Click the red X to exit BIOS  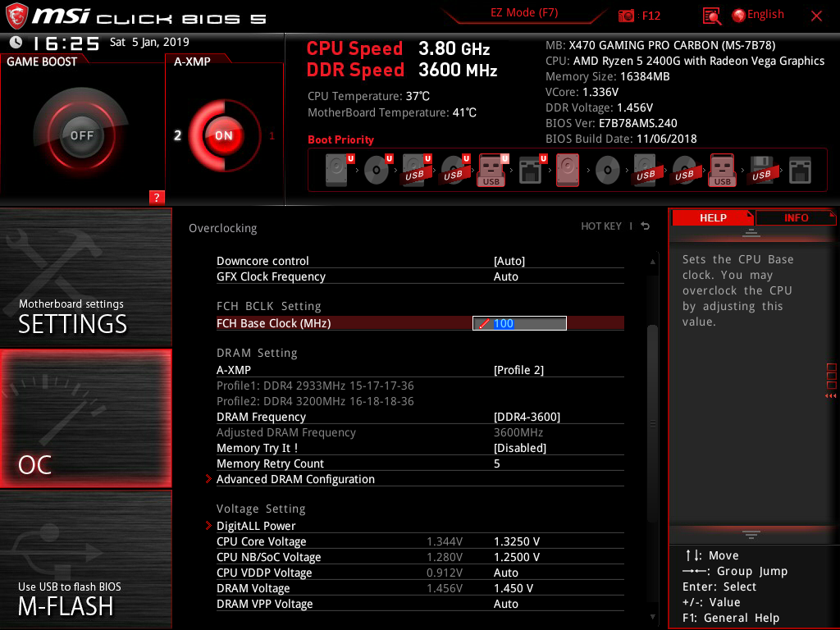[816, 16]
